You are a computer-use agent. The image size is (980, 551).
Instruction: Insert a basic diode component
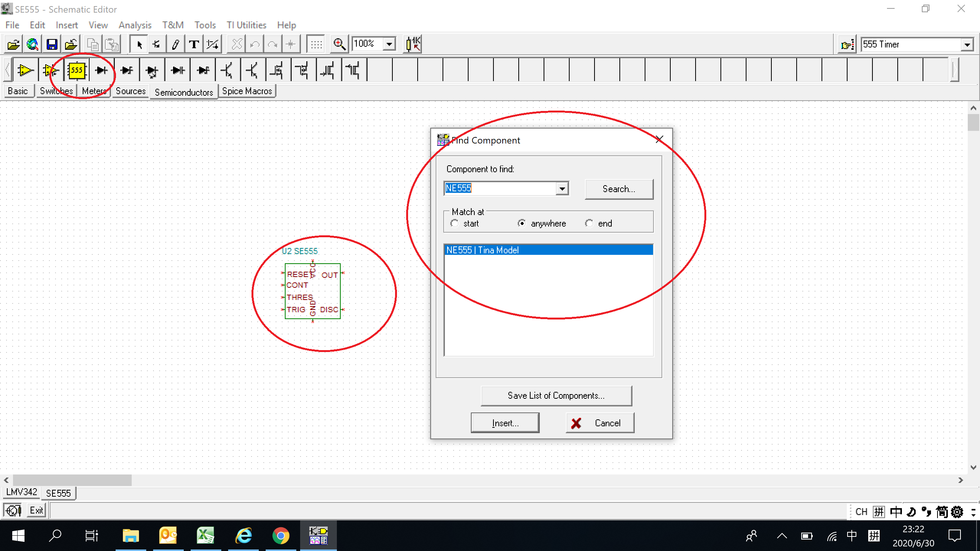click(102, 70)
